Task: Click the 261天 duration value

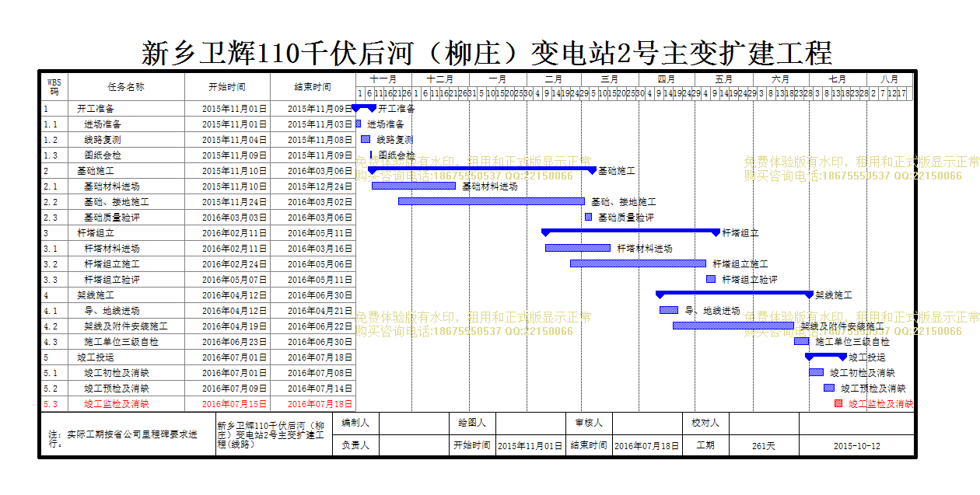Action: coord(764,446)
